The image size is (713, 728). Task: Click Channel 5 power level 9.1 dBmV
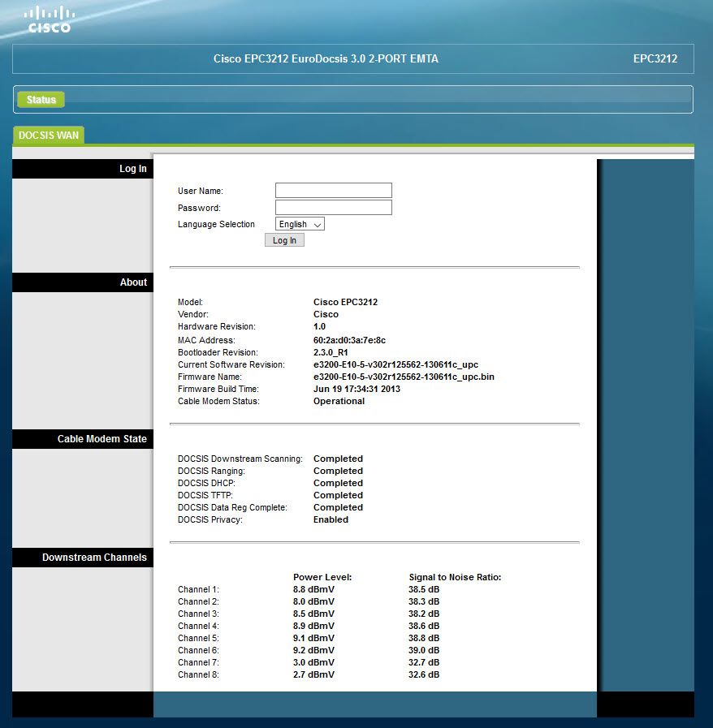click(x=313, y=638)
